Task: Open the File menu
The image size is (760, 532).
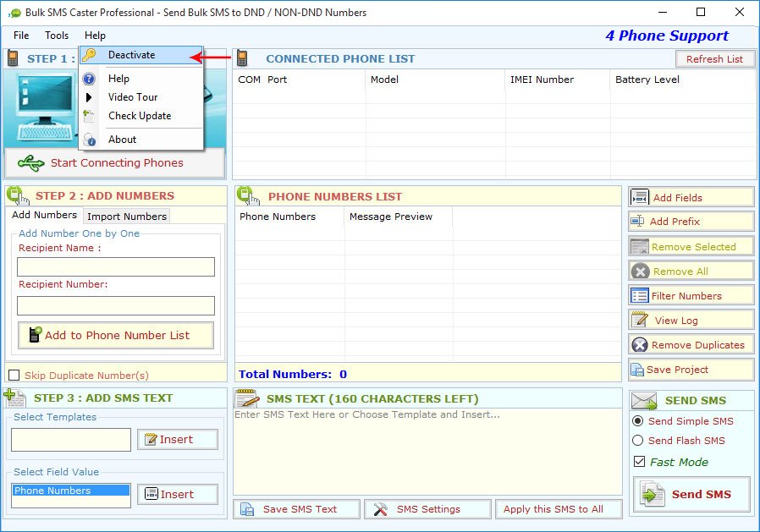Action: 21,36
